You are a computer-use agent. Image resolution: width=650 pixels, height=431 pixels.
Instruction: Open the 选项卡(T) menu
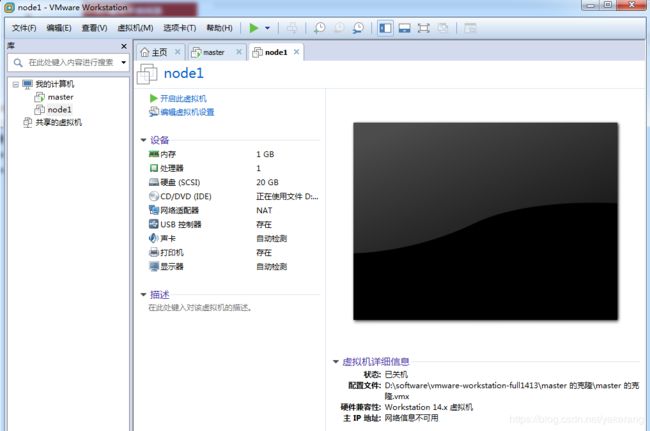[179, 28]
